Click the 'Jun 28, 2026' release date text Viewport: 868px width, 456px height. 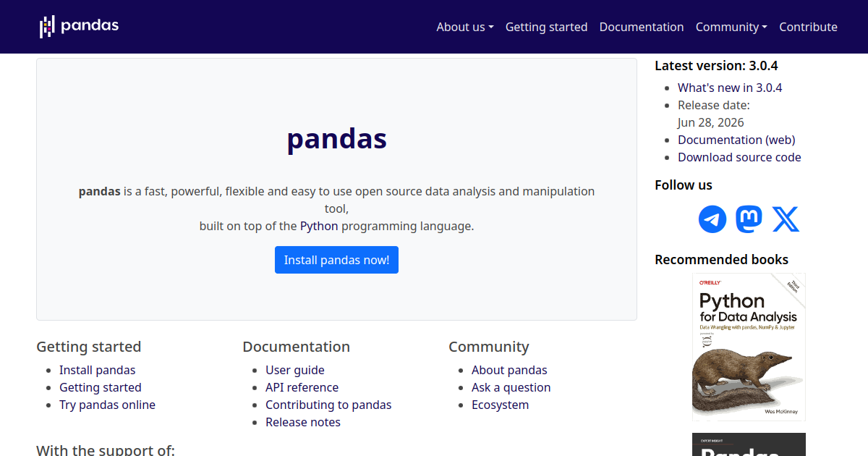click(x=711, y=122)
